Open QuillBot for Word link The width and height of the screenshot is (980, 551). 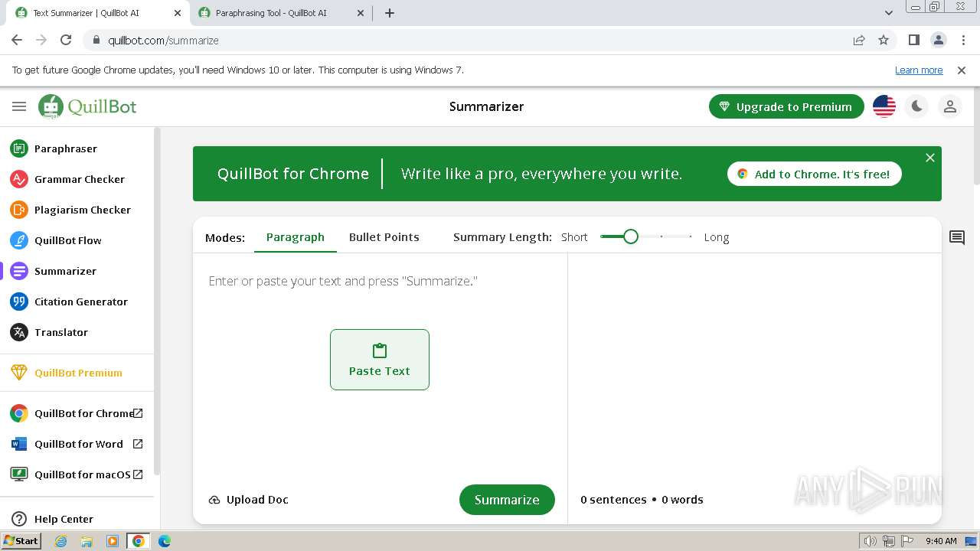click(x=77, y=444)
